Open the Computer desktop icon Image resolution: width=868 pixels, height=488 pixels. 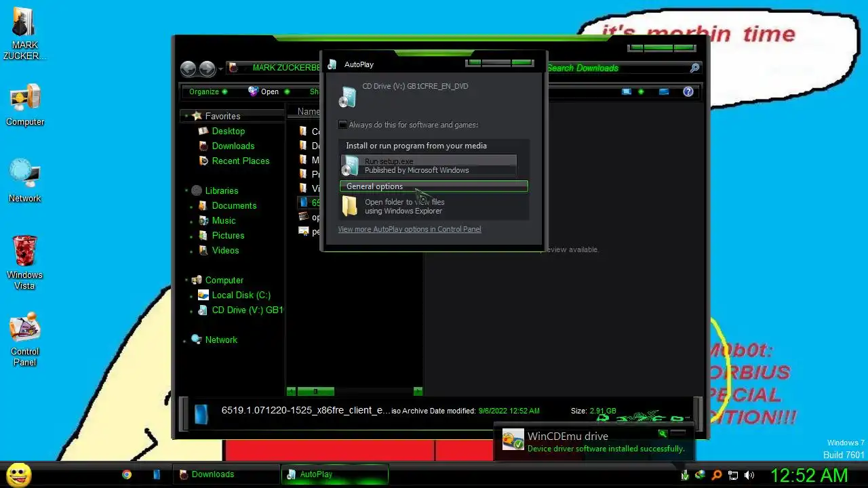pos(25,105)
